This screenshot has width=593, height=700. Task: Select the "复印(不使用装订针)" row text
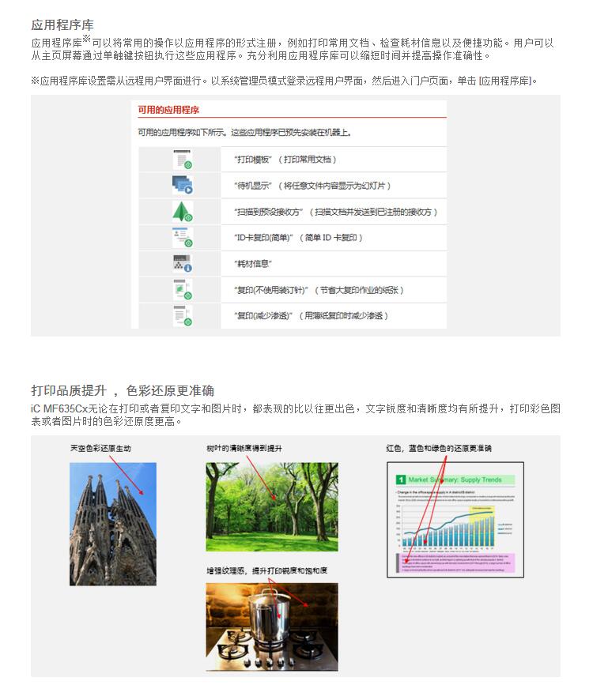point(319,290)
